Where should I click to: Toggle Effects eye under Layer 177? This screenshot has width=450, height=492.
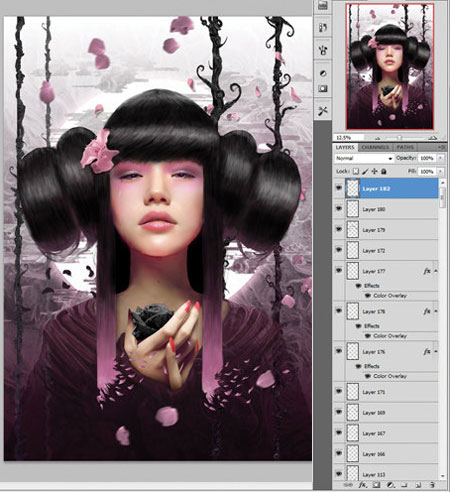[359, 286]
